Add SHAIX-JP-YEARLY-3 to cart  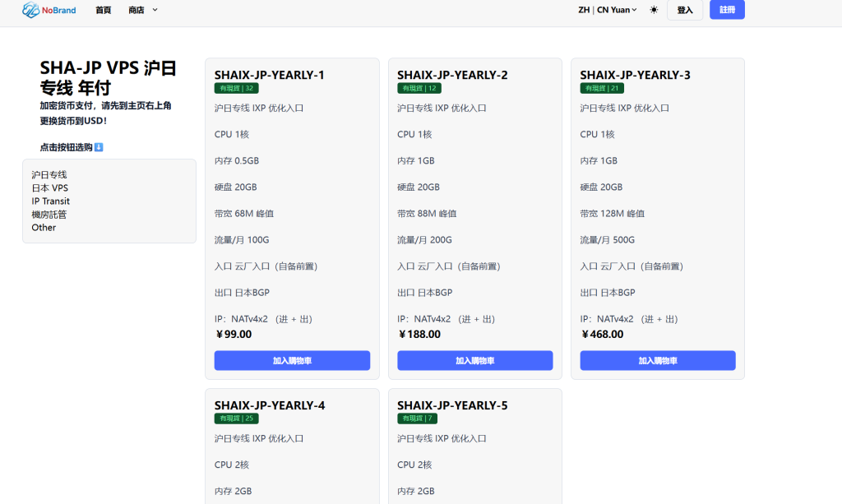click(657, 361)
